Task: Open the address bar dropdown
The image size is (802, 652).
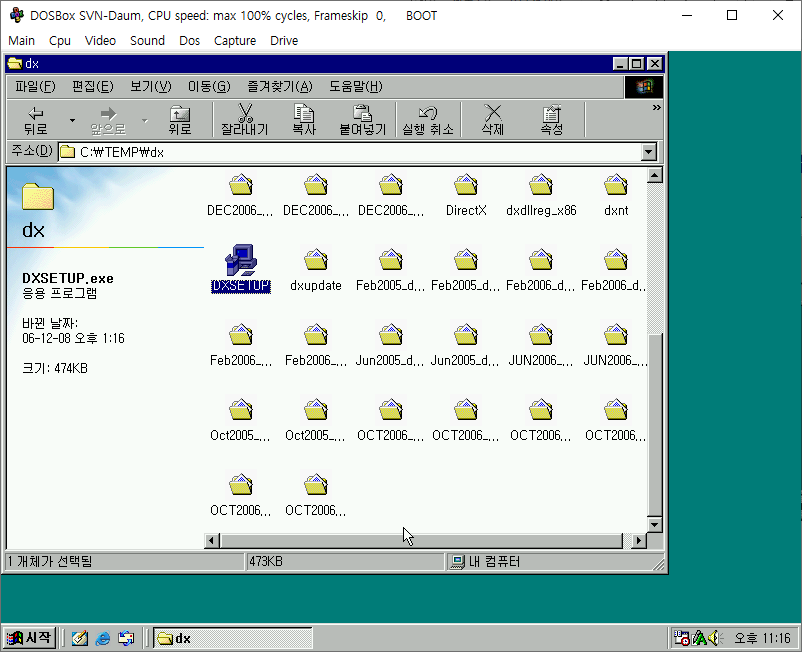Action: coord(649,152)
